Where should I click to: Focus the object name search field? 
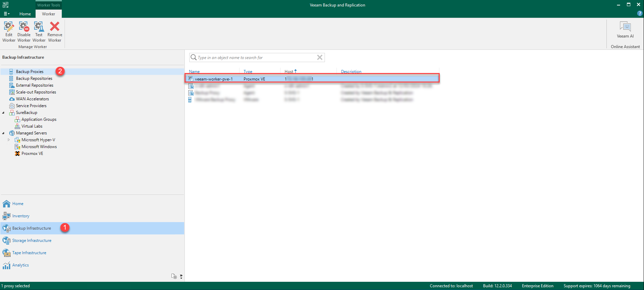coord(257,58)
